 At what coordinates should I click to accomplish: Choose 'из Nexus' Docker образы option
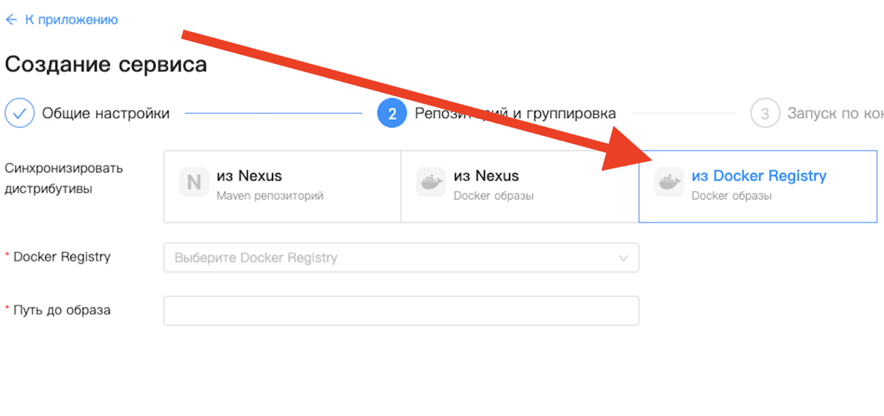point(518,185)
